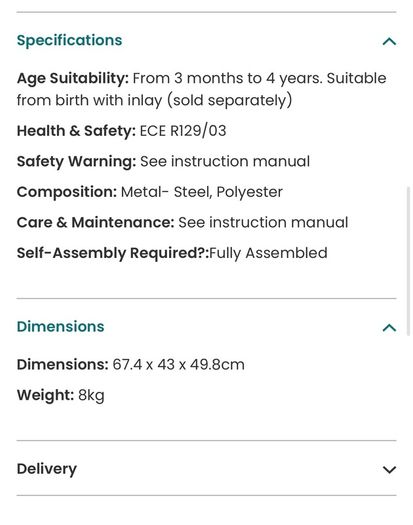This screenshot has height=525, width=413.
Task: Click the Specifications heading
Action: pyautogui.click(x=69, y=41)
